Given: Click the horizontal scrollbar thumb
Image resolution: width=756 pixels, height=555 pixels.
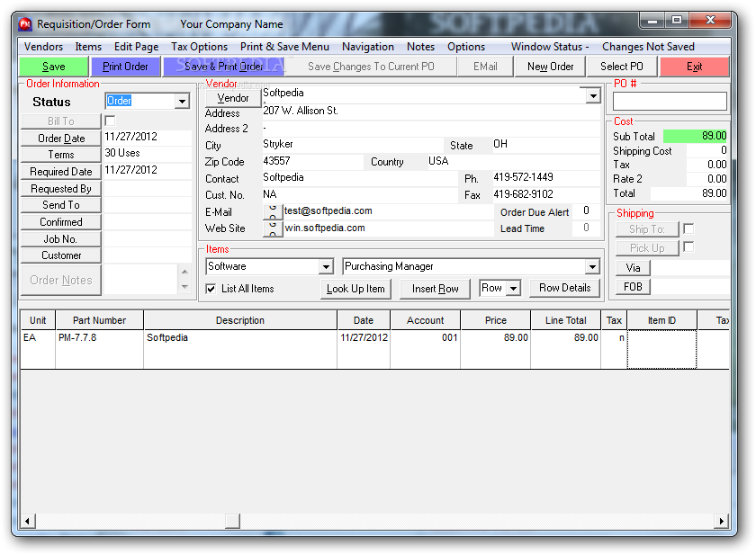Looking at the screenshot, I should click(x=232, y=521).
